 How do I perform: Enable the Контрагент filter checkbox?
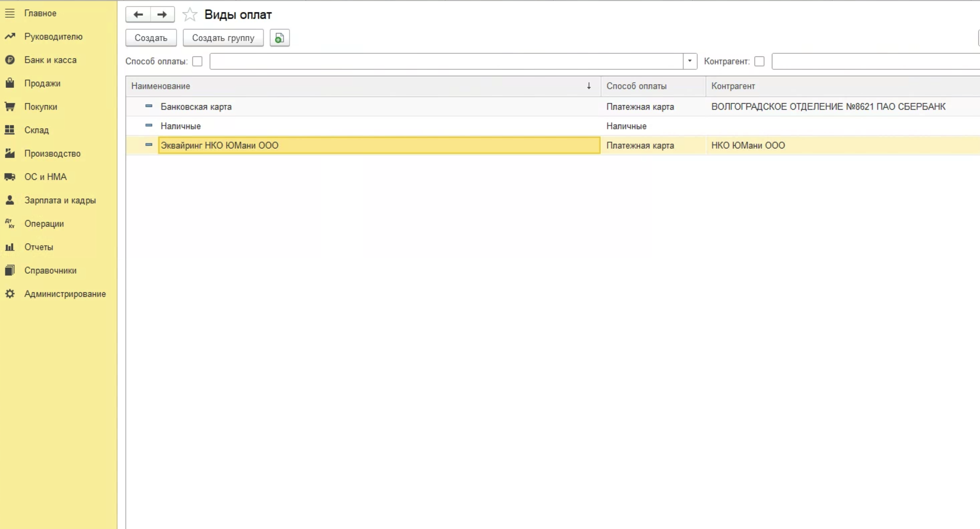(x=759, y=61)
